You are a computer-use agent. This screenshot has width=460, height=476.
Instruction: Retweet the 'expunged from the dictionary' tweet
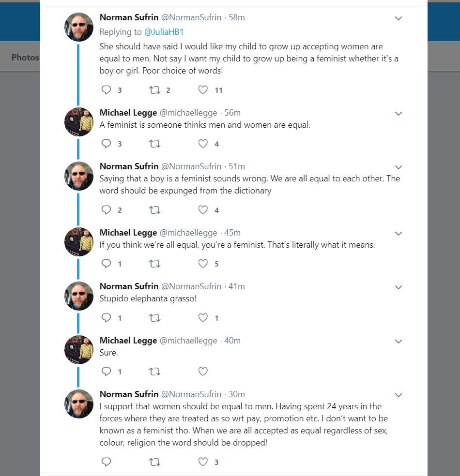click(154, 210)
